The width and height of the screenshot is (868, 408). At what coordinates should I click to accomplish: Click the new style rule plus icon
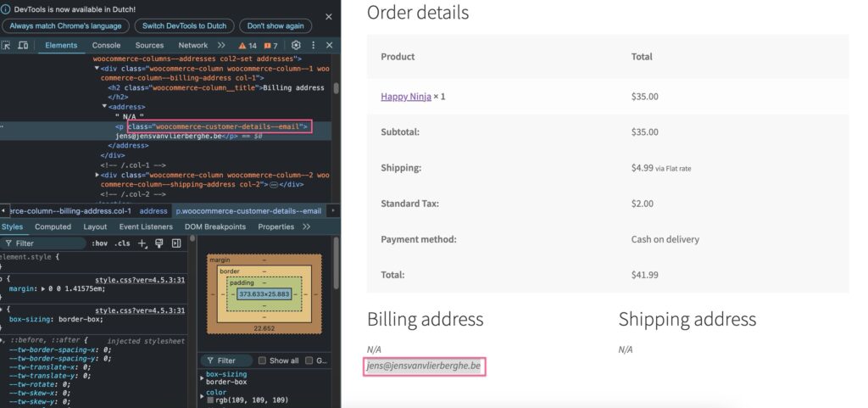[142, 243]
